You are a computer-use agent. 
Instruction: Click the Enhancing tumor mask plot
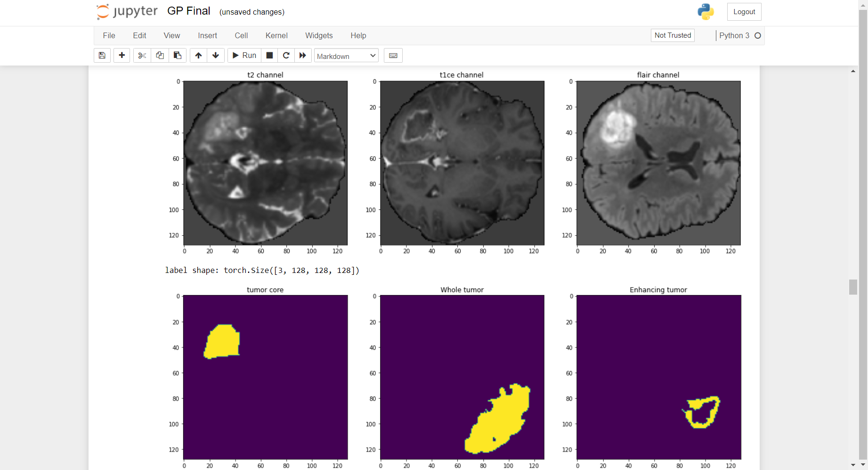658,377
